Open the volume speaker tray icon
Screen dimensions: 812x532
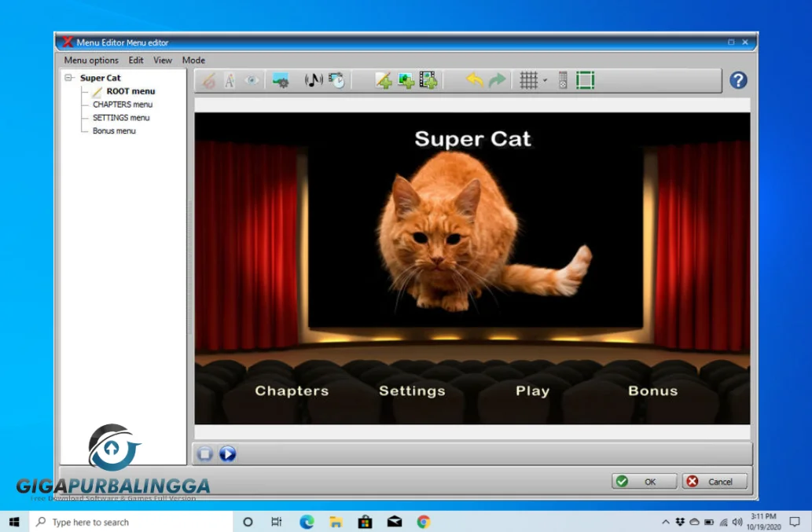click(x=737, y=522)
